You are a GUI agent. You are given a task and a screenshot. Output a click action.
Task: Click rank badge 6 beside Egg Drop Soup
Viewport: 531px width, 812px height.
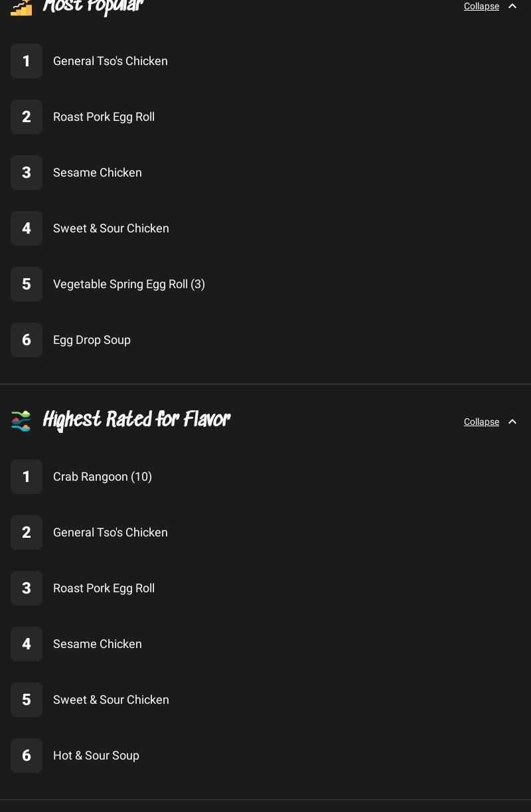pos(27,340)
